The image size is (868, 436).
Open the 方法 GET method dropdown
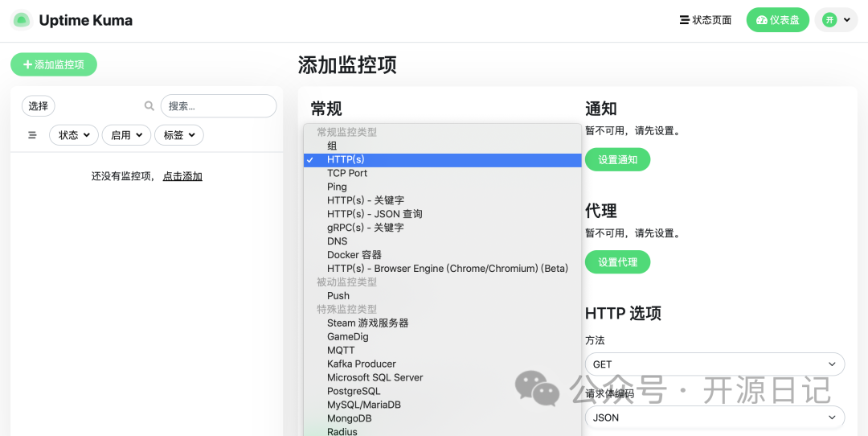click(x=714, y=364)
